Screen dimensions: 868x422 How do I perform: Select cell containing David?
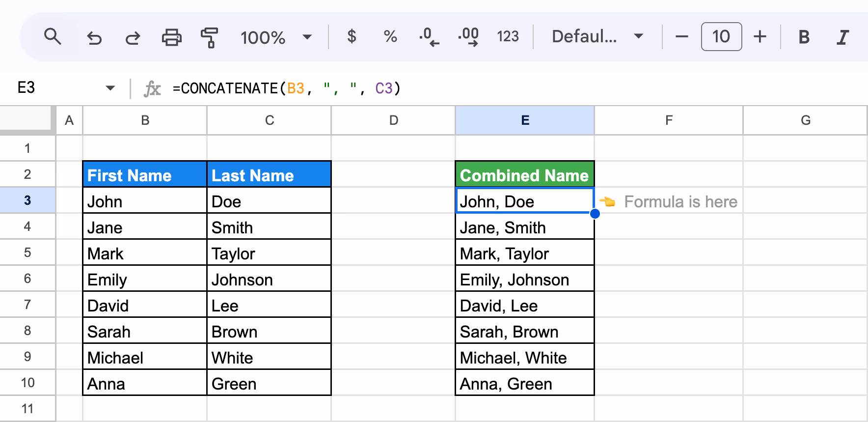click(x=145, y=305)
